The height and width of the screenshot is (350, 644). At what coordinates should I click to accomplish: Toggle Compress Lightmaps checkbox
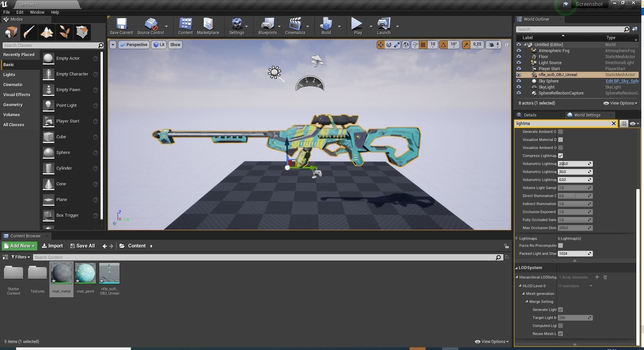click(560, 156)
